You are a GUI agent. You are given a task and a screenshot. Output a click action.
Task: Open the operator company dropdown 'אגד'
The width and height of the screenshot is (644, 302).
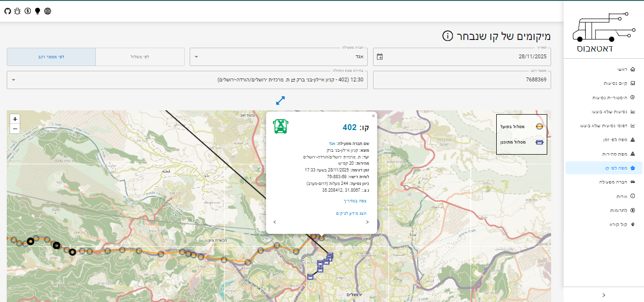(279, 57)
